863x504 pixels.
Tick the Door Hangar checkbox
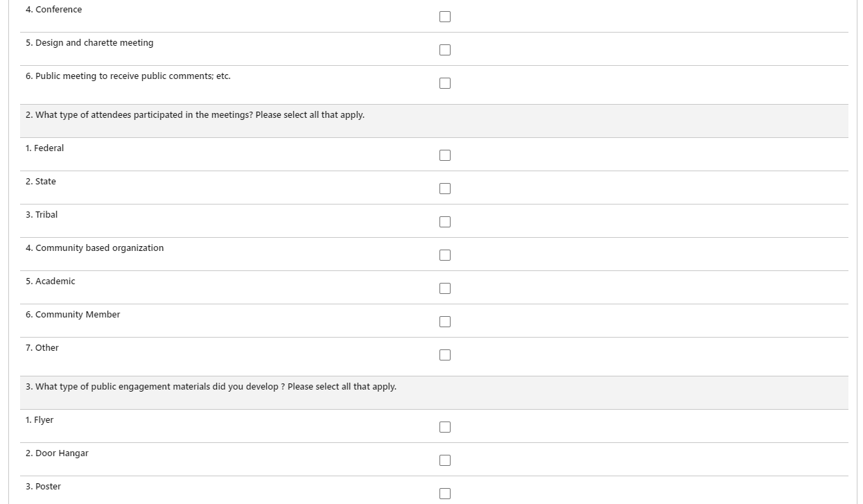click(x=445, y=460)
